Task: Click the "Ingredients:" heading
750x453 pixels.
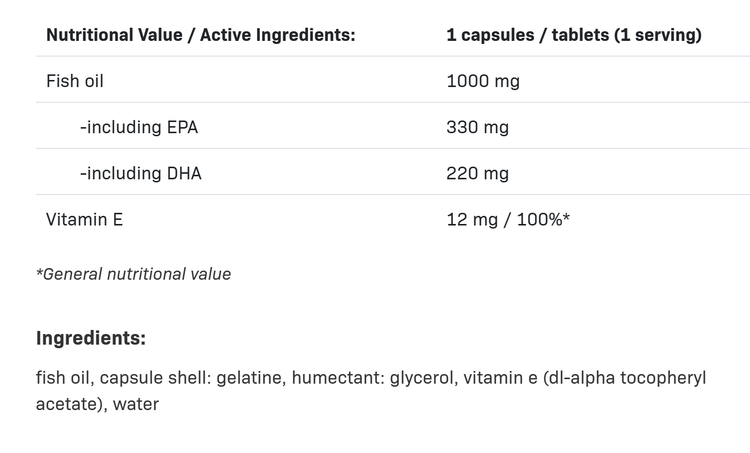Action: click(x=91, y=338)
